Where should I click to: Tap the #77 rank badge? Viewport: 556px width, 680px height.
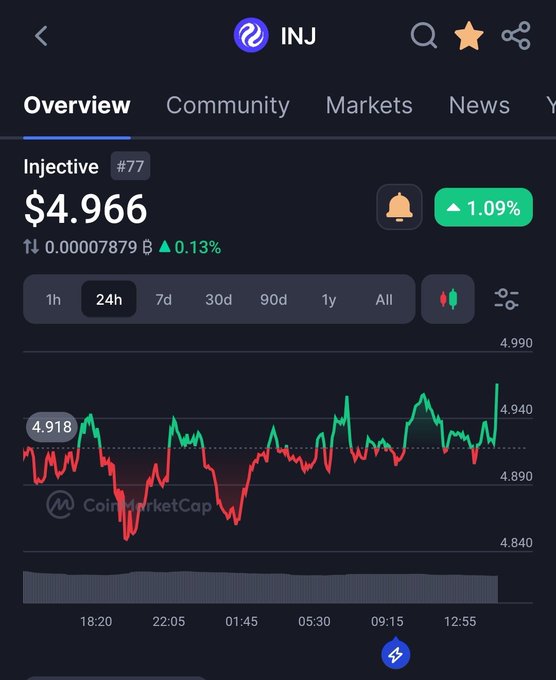pyautogui.click(x=130, y=166)
